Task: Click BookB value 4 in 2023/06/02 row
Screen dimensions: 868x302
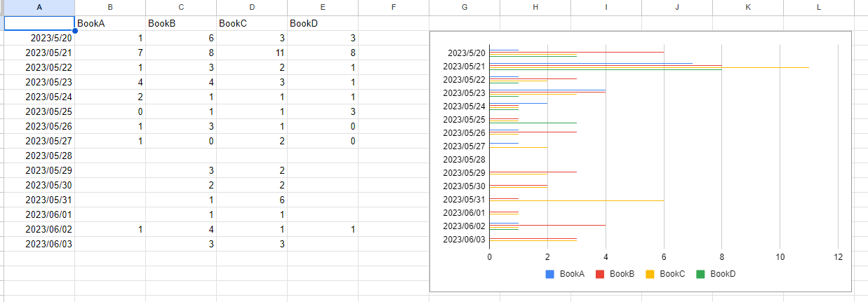Action: 181,229
